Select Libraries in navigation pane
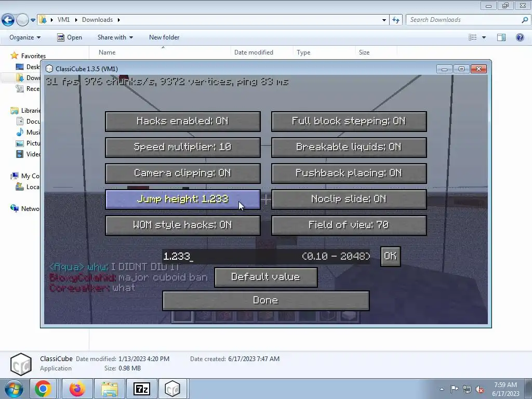532x399 pixels. click(25, 111)
